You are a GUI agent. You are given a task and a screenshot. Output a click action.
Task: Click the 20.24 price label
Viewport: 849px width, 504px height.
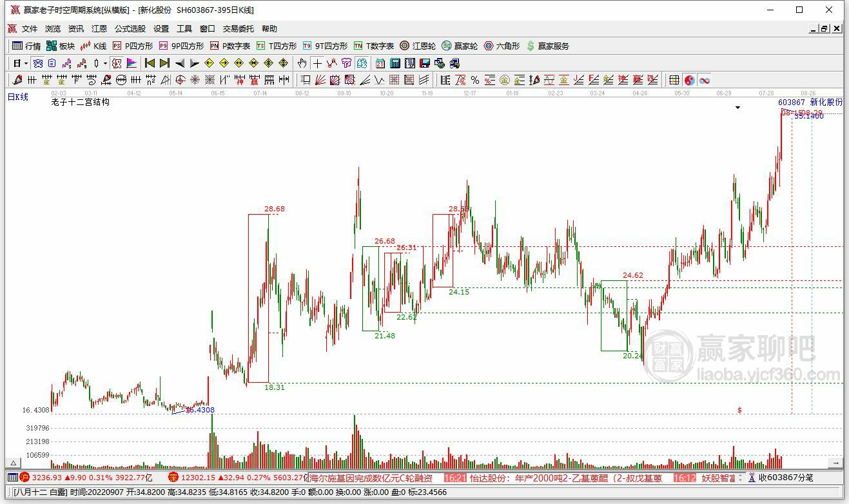633,356
